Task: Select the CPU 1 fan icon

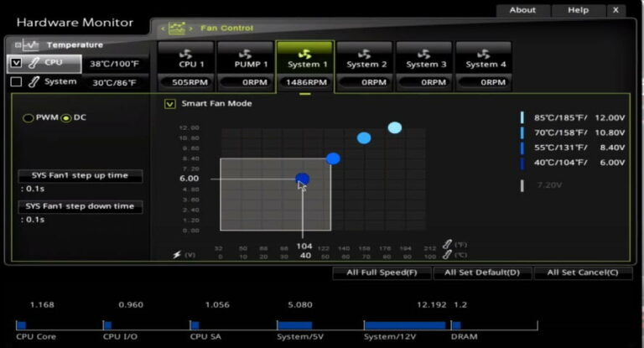Action: 185,53
